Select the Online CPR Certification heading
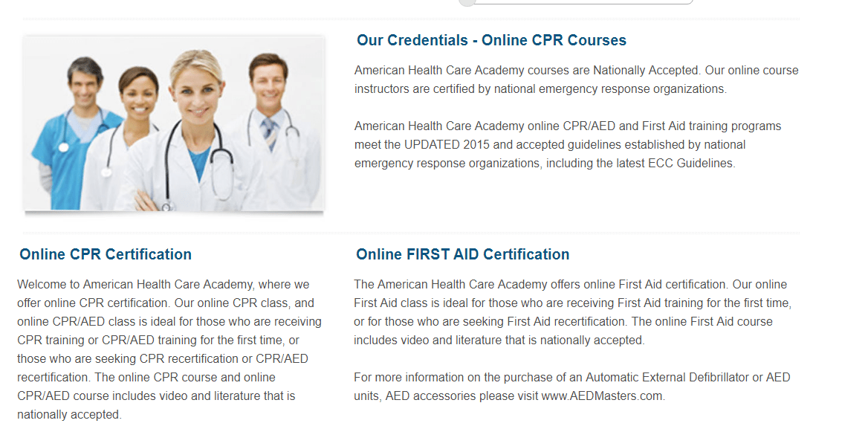Image resolution: width=868 pixels, height=429 pixels. [x=106, y=254]
